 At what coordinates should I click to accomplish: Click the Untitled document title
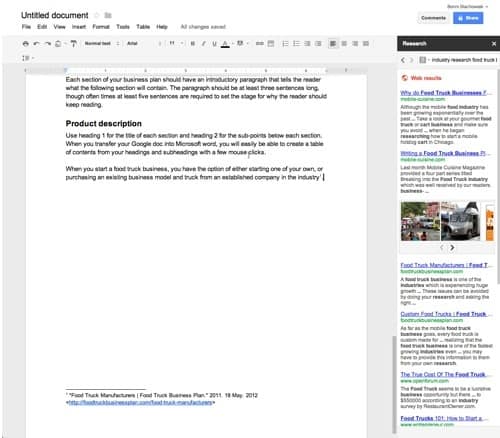pos(55,15)
